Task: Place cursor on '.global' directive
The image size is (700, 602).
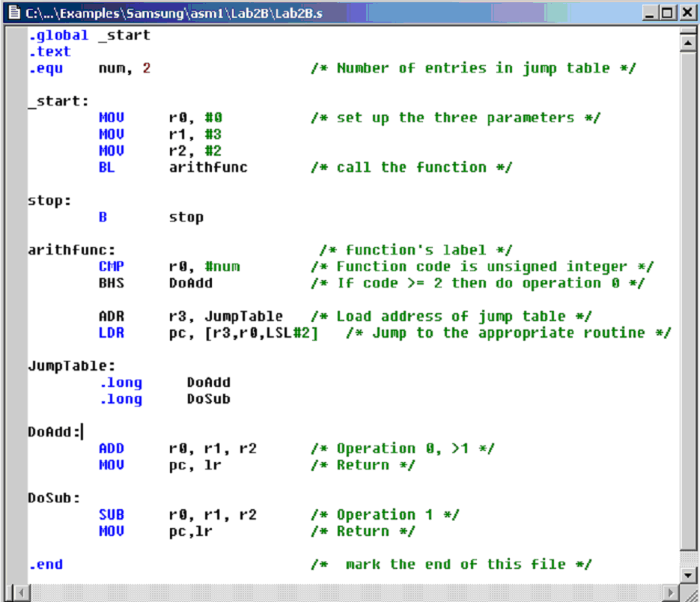Action: point(58,35)
